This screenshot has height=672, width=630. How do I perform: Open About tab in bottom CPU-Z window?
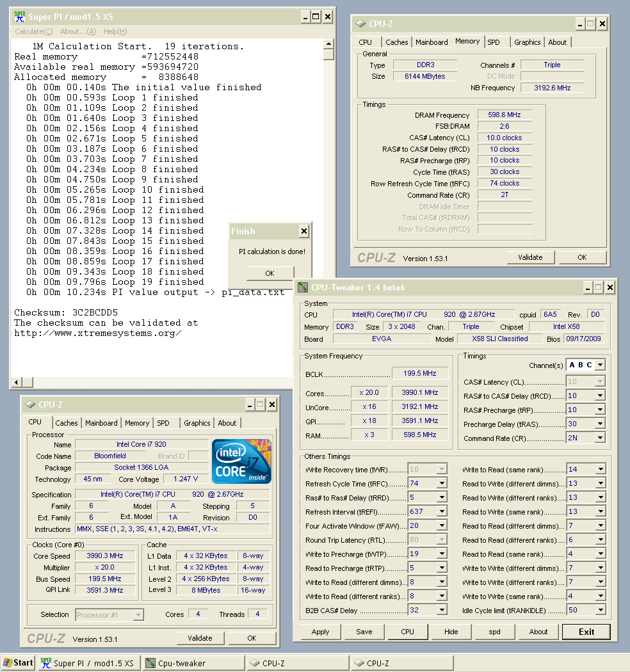(227, 423)
